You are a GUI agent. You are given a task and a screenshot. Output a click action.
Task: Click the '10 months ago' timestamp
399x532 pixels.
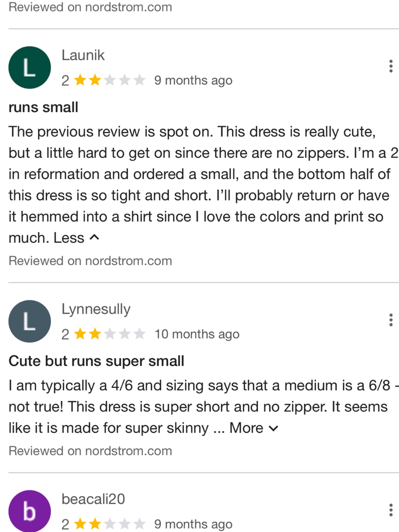(197, 334)
